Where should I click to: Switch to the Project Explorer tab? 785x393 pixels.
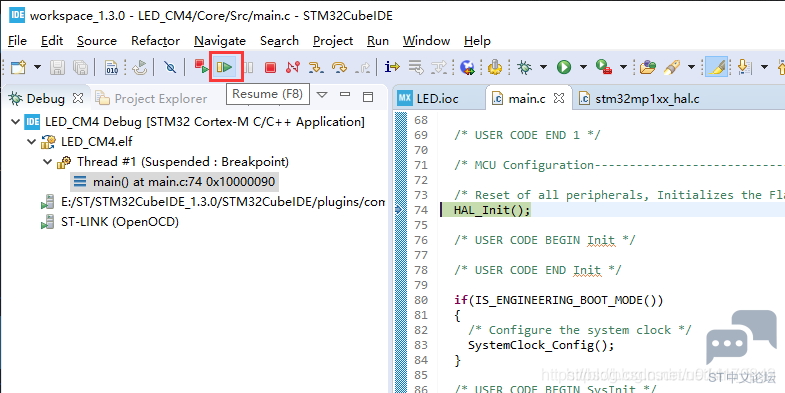[151, 99]
